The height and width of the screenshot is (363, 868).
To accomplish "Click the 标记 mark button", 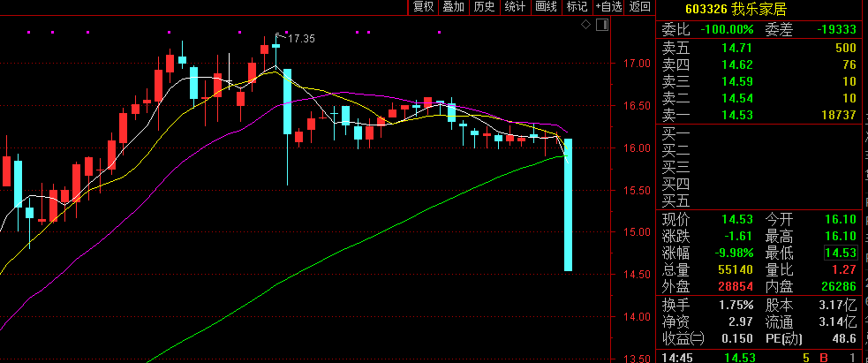I will [x=577, y=7].
